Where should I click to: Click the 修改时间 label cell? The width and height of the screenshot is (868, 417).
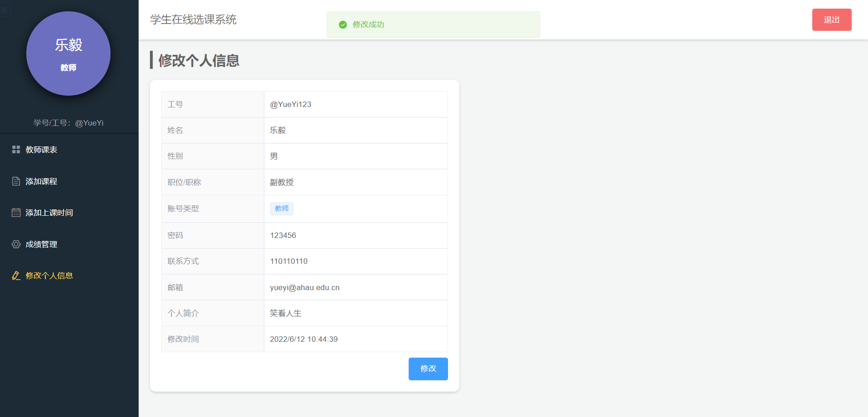(212, 339)
